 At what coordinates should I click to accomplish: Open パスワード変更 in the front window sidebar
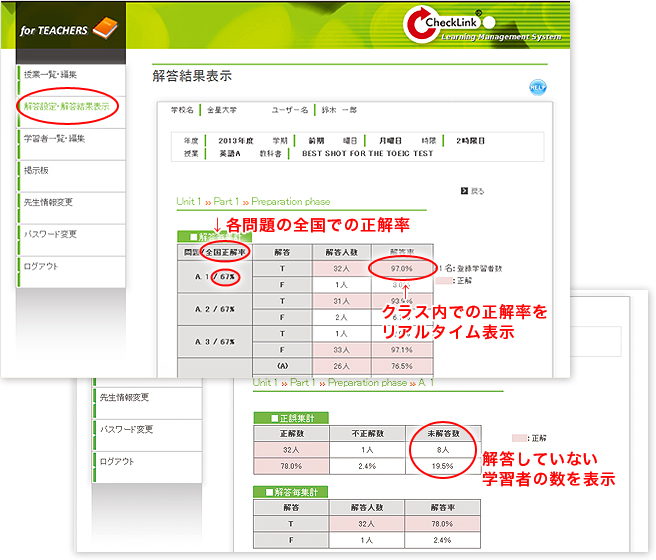click(x=71, y=240)
